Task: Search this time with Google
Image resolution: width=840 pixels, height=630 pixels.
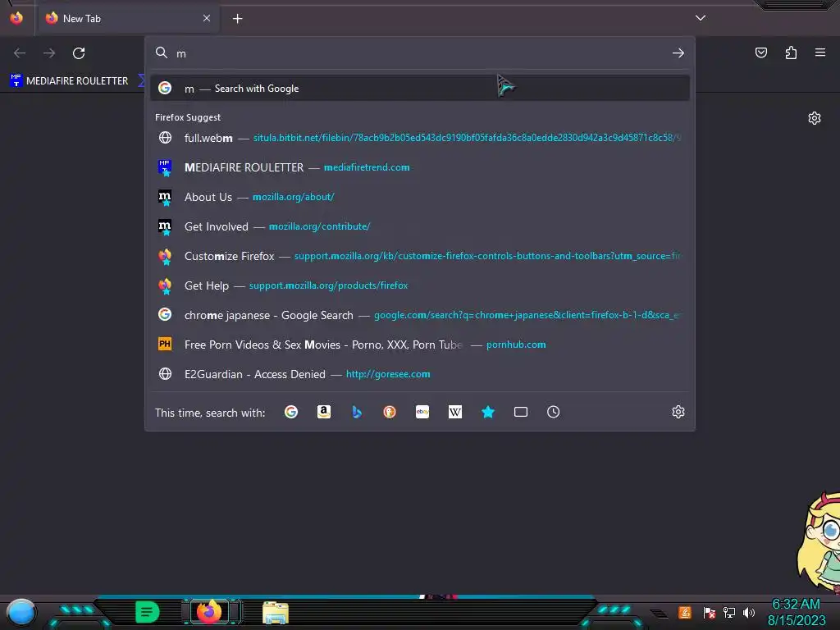Action: coord(291,412)
